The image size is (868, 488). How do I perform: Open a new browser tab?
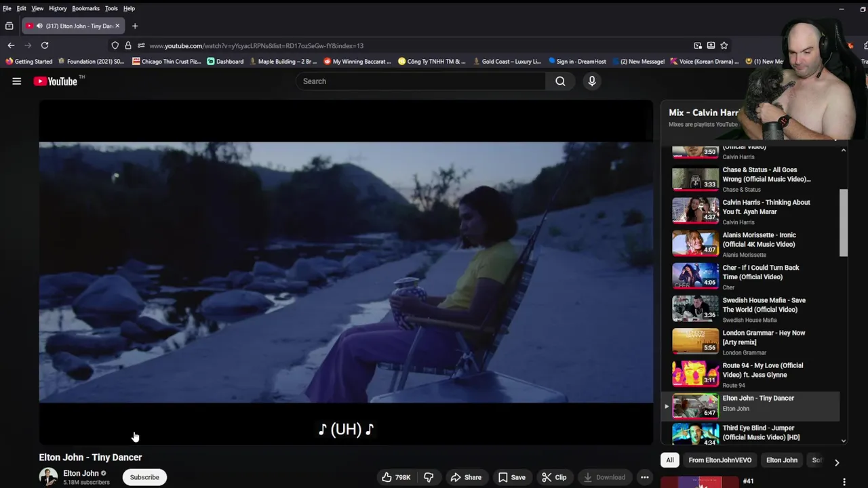[135, 26]
